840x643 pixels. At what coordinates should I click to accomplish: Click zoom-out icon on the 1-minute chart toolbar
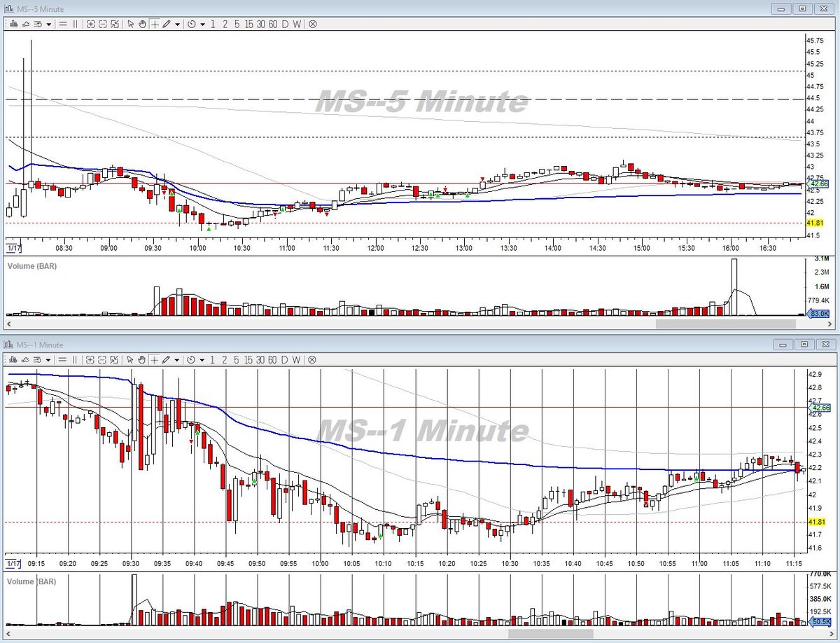tap(103, 359)
